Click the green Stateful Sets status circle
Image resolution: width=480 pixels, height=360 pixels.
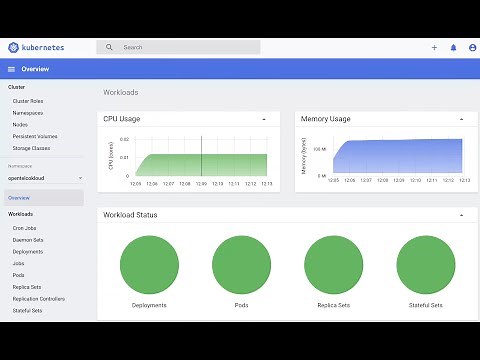[426, 265]
